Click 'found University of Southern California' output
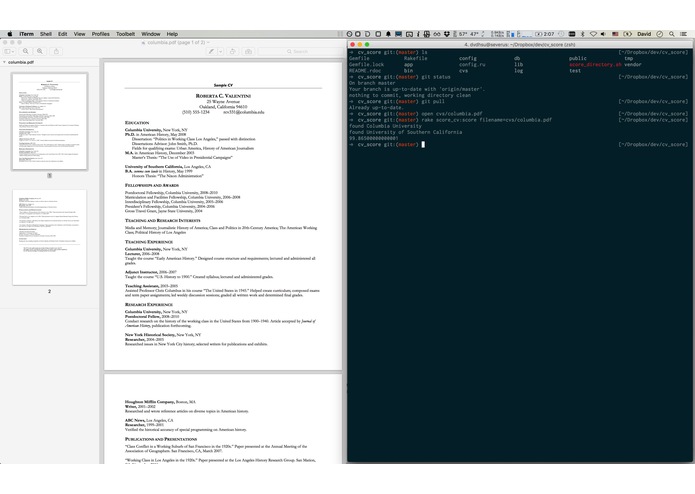Viewport: 695px width, 494px height. (x=405, y=132)
